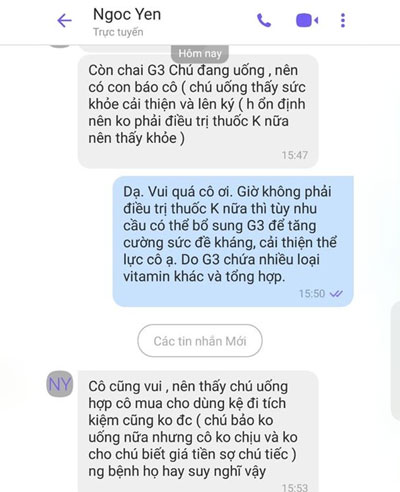Start a video call with Ngoc Yen
Viewport: 400px width, 492px height.
coord(307,21)
